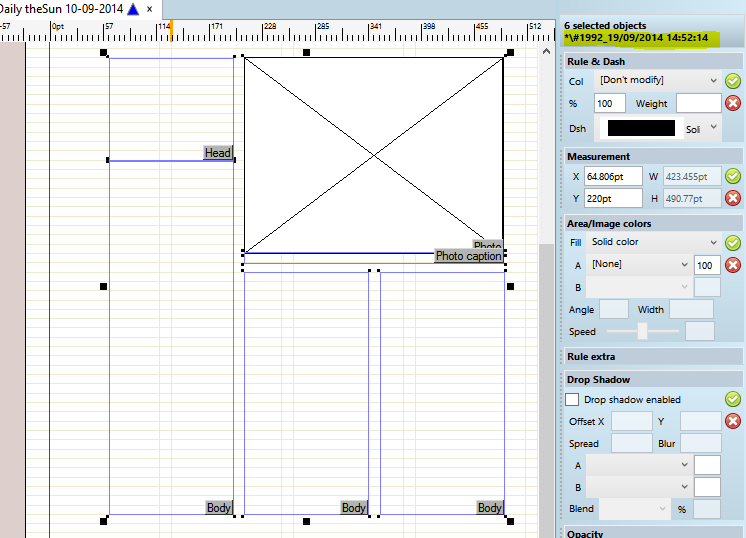Select the right column Body label
The image size is (746, 538).
click(x=490, y=508)
